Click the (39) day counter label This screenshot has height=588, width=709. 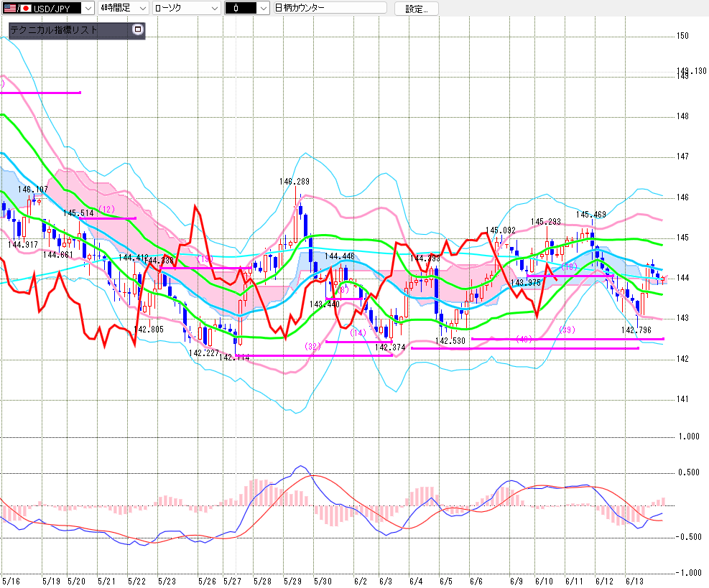click(567, 330)
